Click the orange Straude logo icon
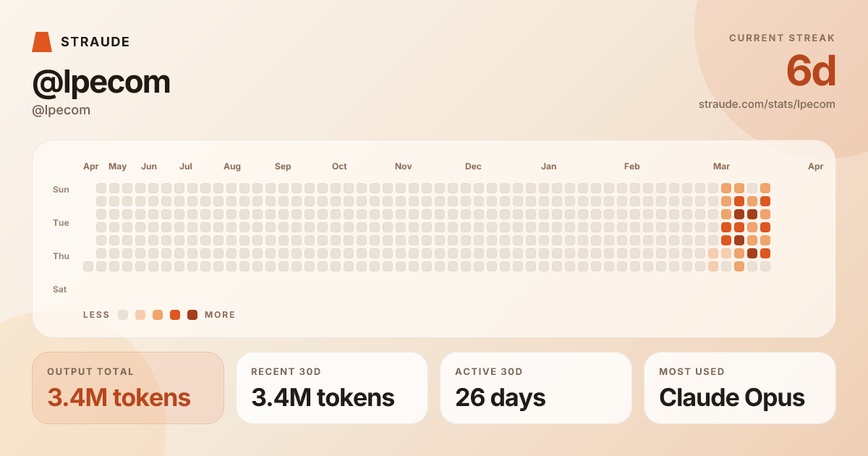Image resolution: width=868 pixels, height=456 pixels. tap(42, 42)
